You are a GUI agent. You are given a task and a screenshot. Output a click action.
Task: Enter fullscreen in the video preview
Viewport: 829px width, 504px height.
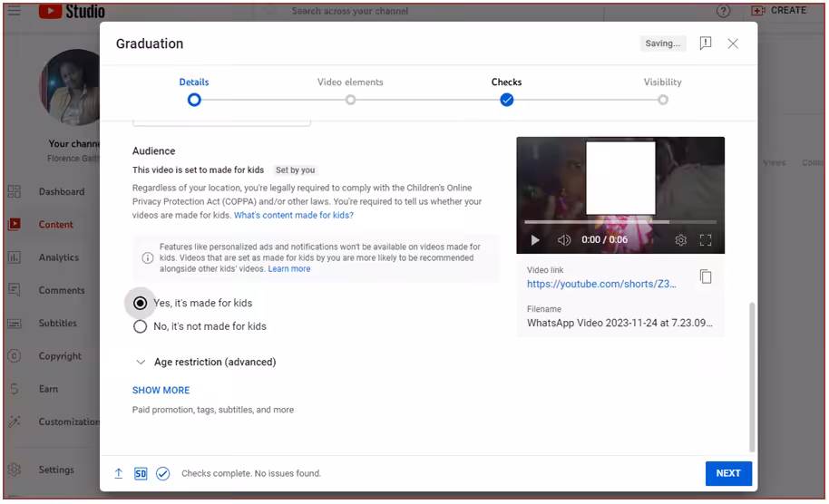click(x=706, y=240)
